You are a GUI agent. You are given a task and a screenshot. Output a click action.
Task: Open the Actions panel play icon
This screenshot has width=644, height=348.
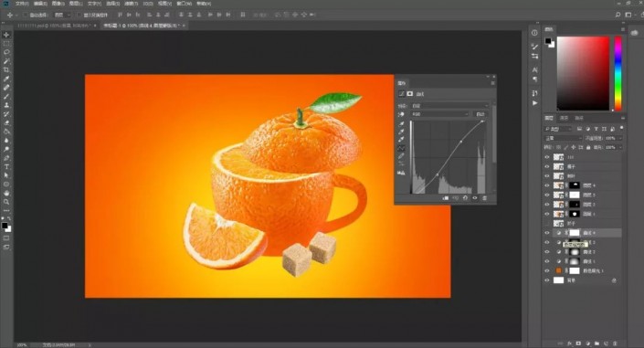(x=534, y=102)
